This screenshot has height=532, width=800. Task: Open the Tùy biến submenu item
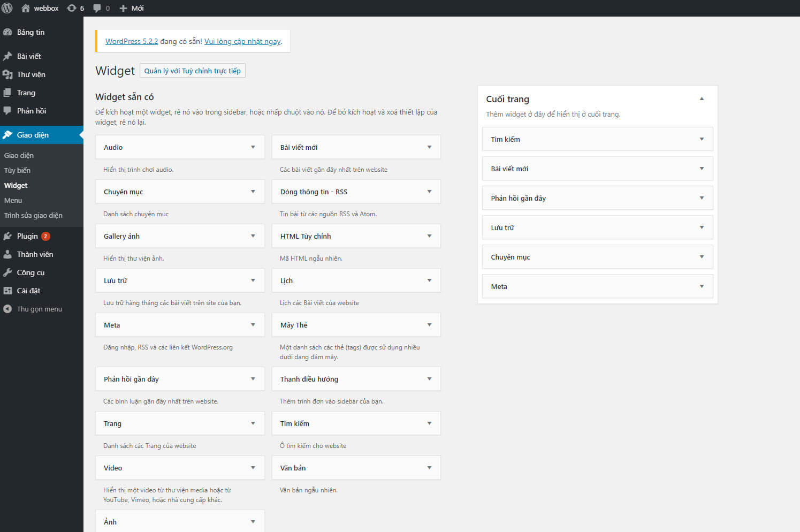17,170
